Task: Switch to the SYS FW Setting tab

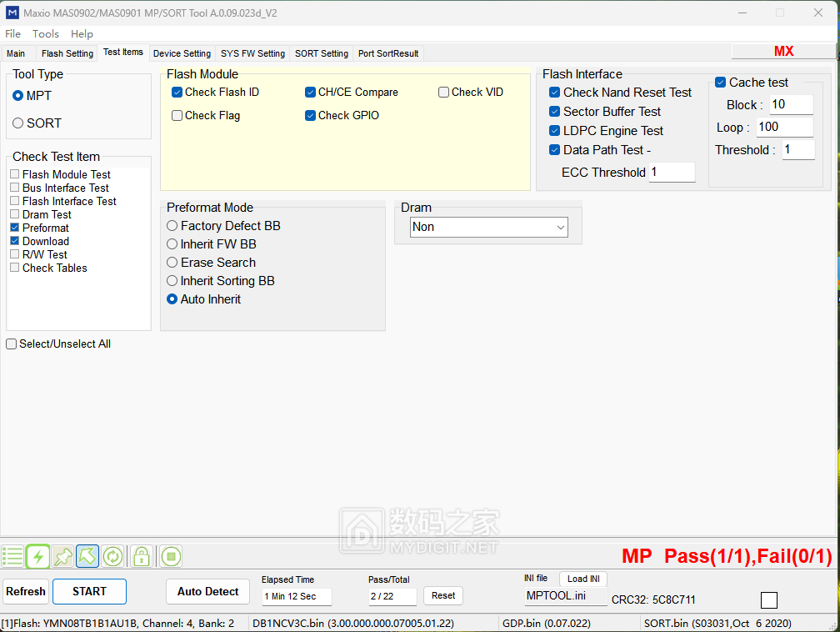Action: pos(252,53)
